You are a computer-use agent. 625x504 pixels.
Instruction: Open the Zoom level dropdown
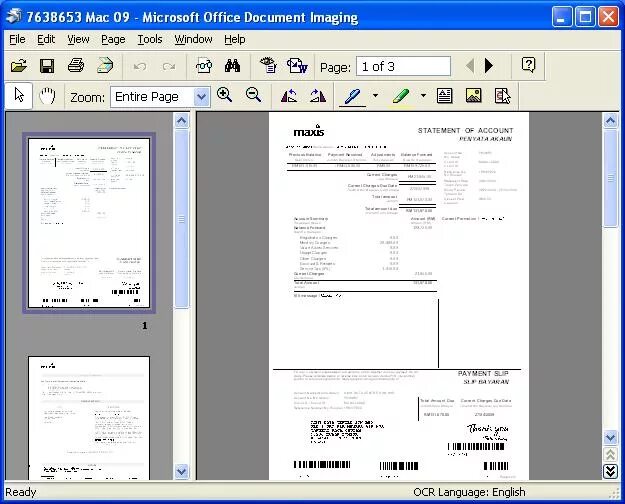(202, 96)
